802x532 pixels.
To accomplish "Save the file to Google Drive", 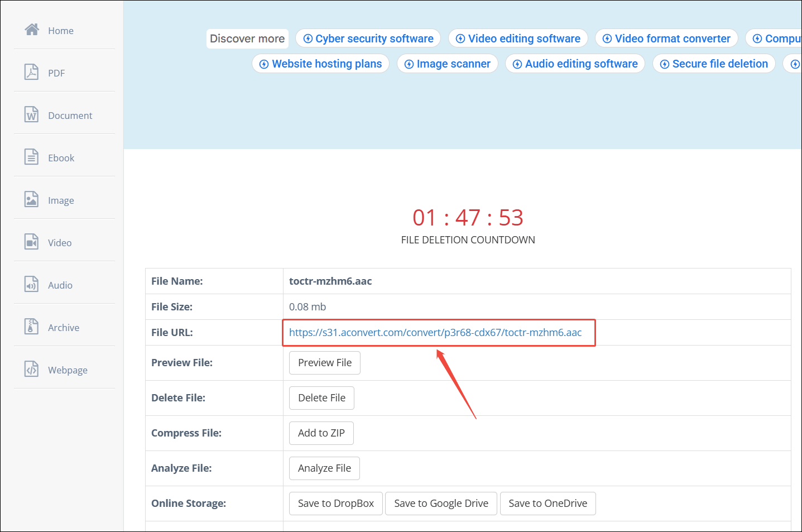I will click(440, 503).
